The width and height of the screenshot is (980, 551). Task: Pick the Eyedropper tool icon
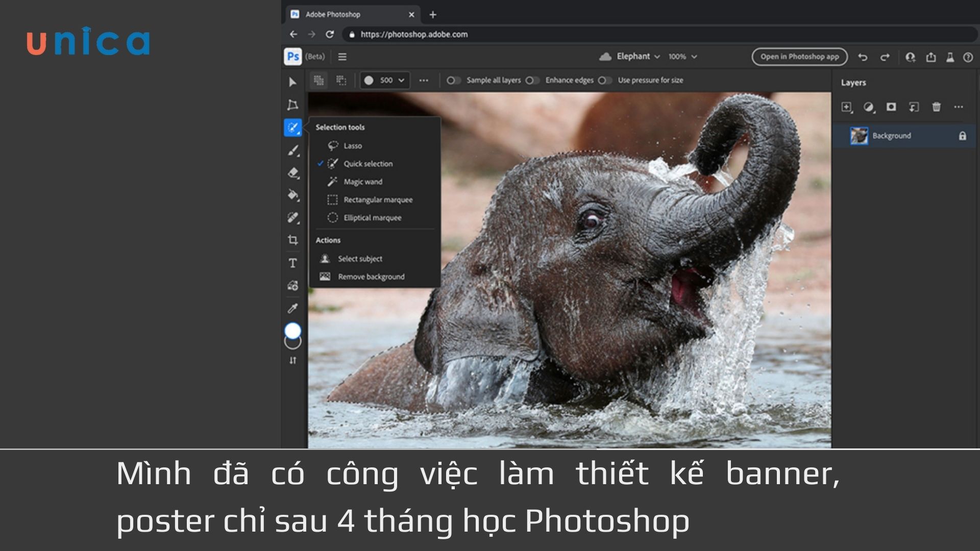pos(292,308)
